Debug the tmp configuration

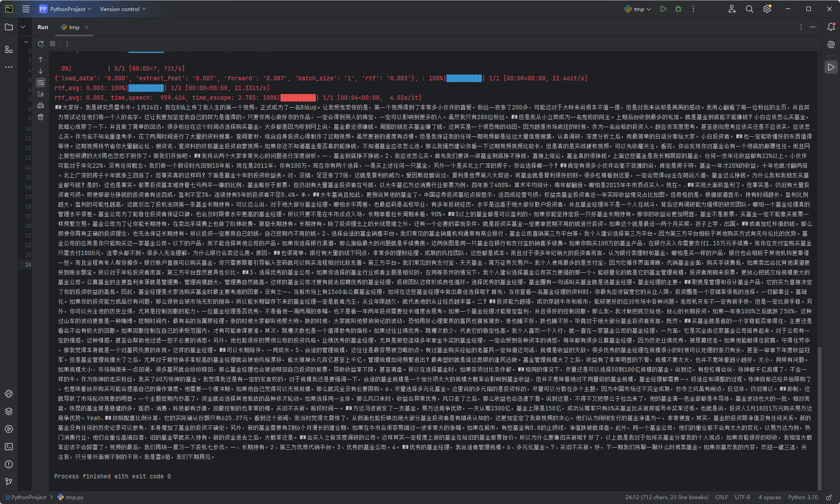[678, 9]
